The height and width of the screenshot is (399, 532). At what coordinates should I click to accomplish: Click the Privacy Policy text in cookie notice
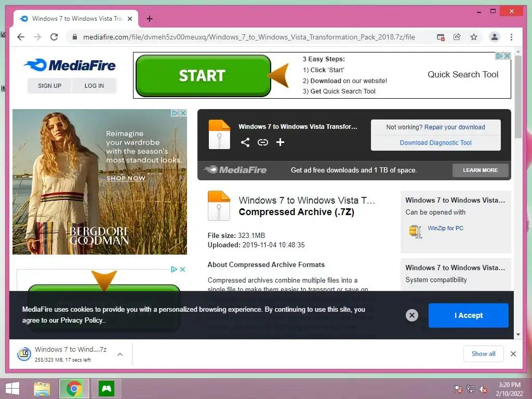pos(82,320)
